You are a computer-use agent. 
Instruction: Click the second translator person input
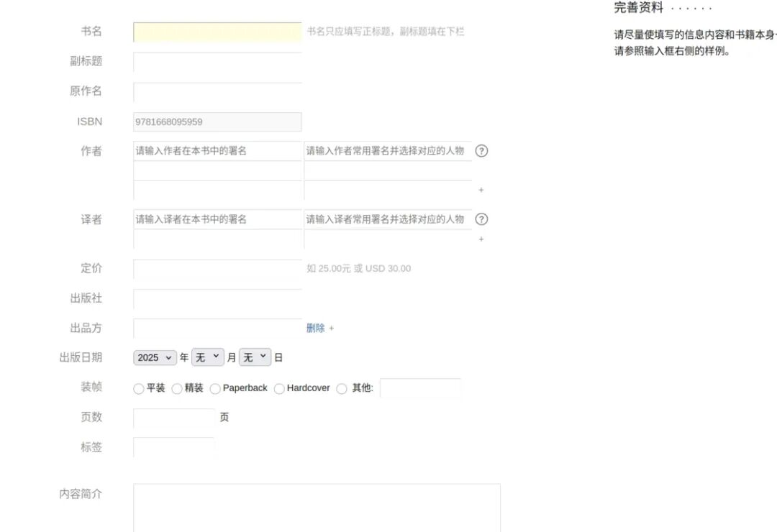click(388, 239)
